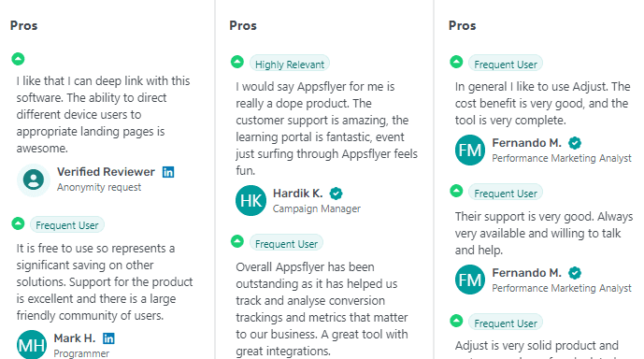644x359 pixels.
Task: Click the LinkedIn icon next to Mark H.
Action: pyautogui.click(x=108, y=338)
